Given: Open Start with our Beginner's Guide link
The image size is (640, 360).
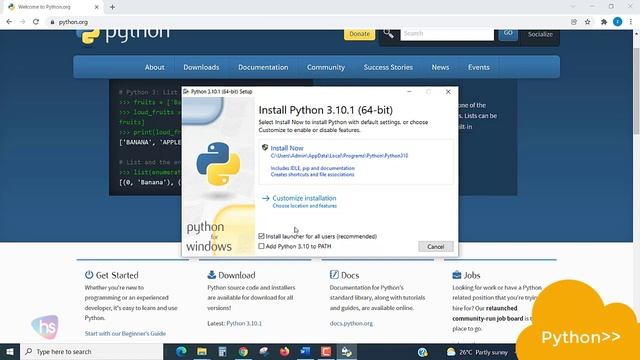Looking at the screenshot, I should (125, 333).
